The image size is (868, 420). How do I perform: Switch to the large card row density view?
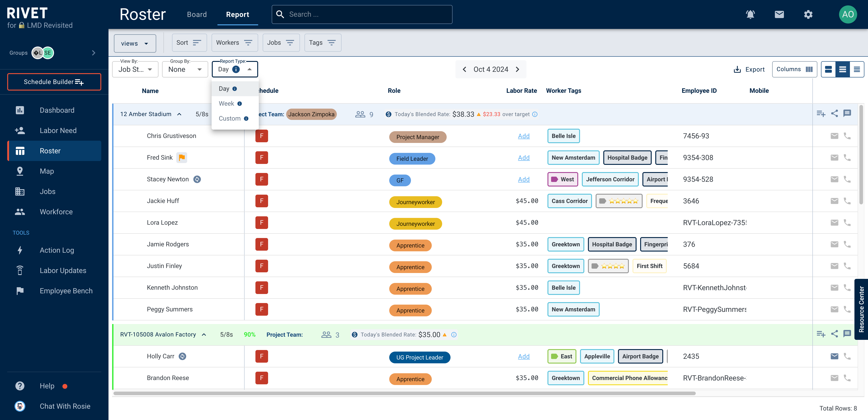(x=829, y=69)
